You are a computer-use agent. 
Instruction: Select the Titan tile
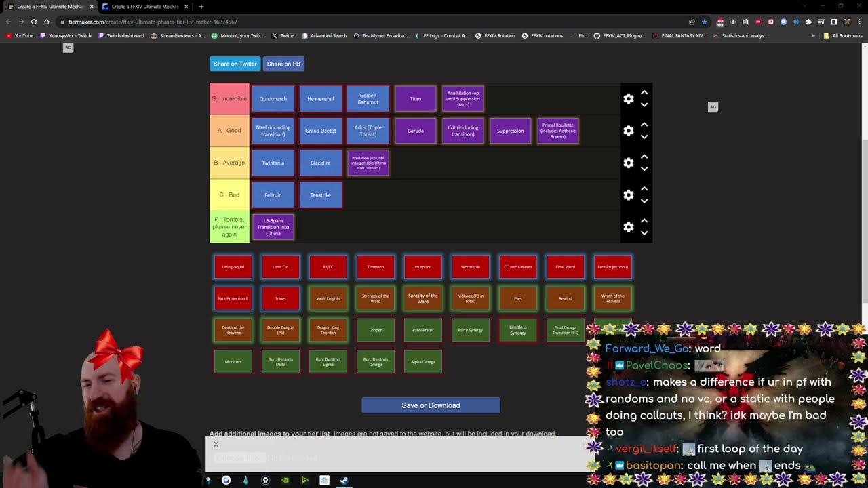pos(416,99)
